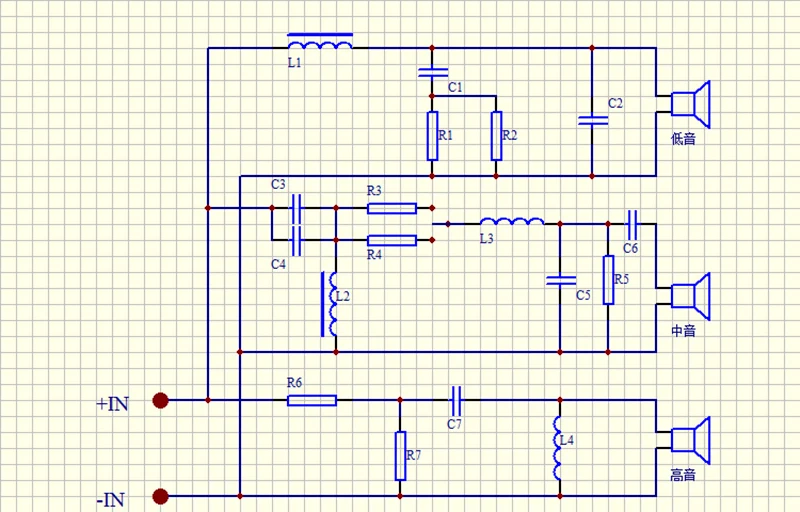Image resolution: width=800 pixels, height=512 pixels.
Task: Click the 低音 woofer speaker symbol
Action: coord(690,104)
